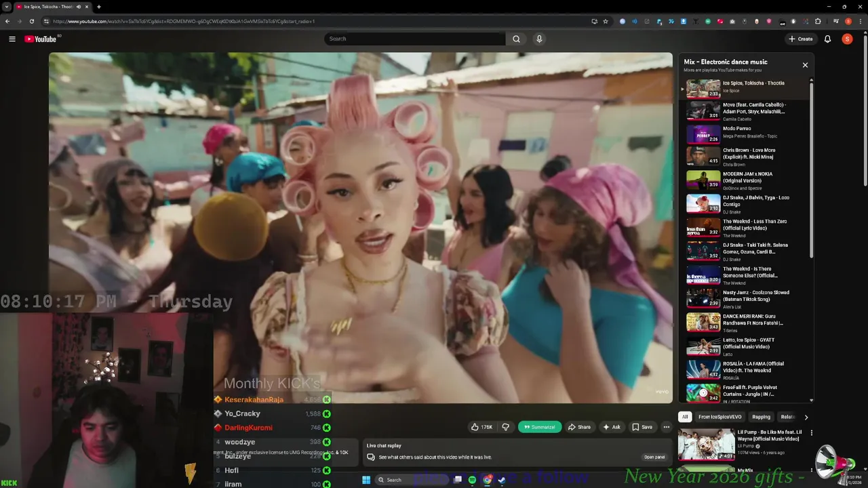Click the main video player
868x488 pixels.
[x=361, y=228]
